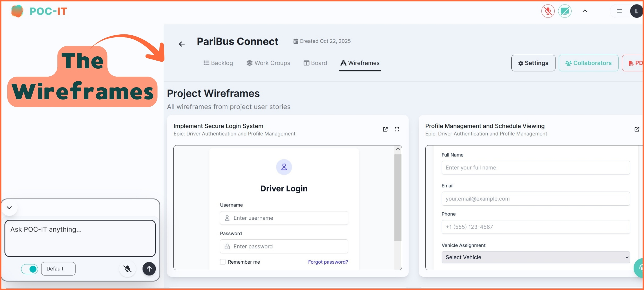Collapse the POC-IT chat panel
This screenshot has height=290, width=644.
tap(9, 207)
